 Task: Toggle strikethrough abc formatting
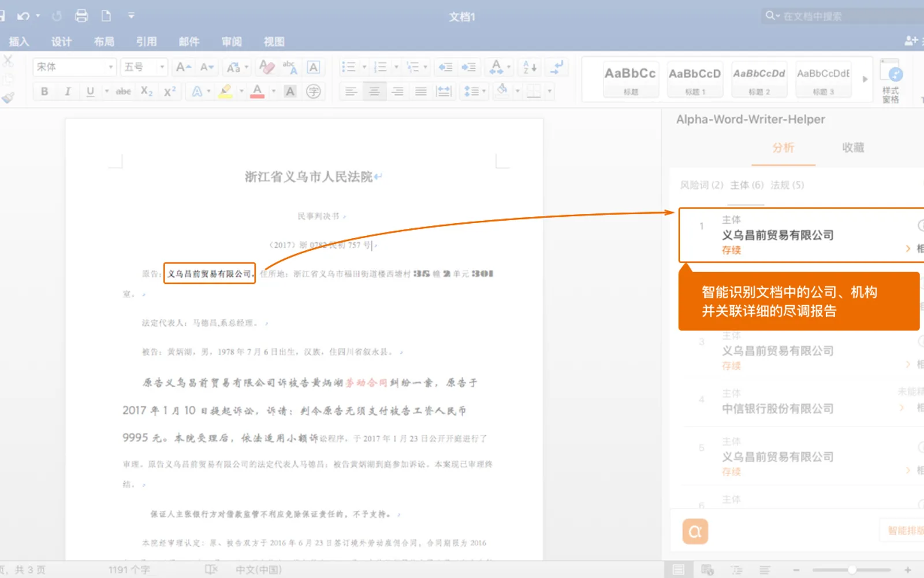click(x=123, y=91)
